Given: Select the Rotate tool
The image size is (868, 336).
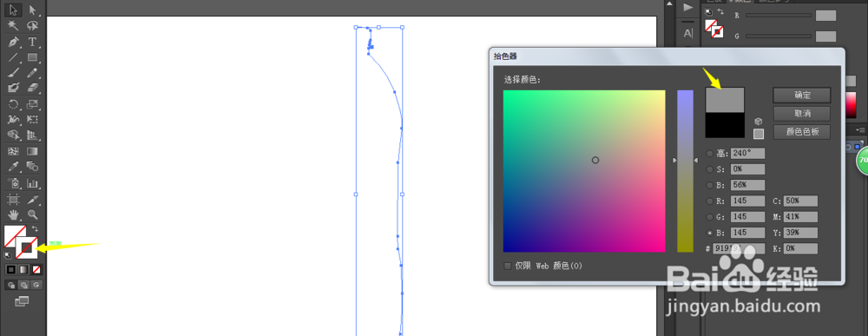Looking at the screenshot, I should point(14,103).
